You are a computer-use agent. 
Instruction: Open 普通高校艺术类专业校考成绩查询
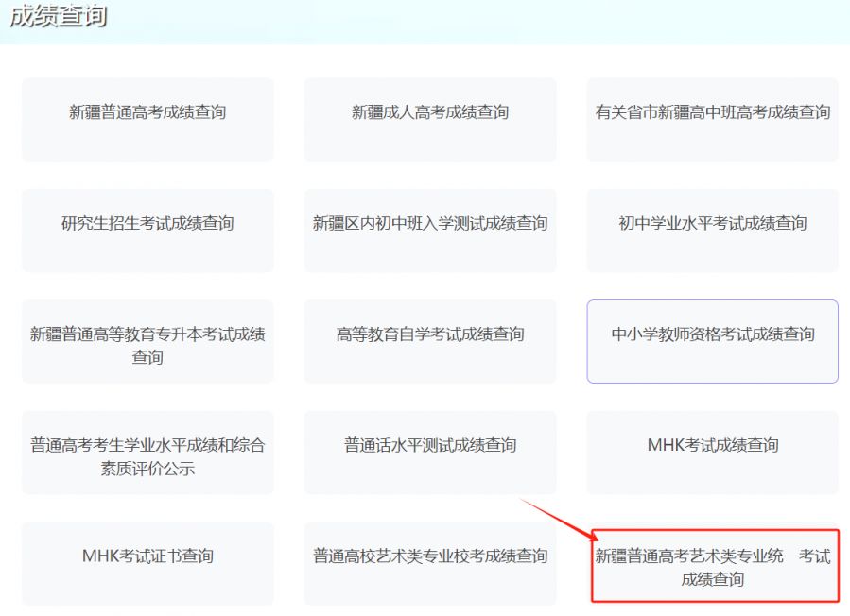(430, 563)
